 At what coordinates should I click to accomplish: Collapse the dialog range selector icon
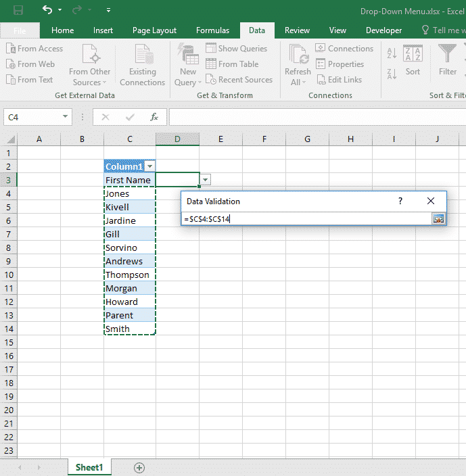[438, 218]
